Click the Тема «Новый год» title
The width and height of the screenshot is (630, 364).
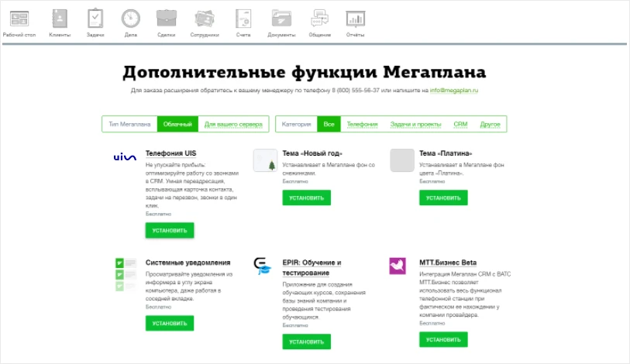coord(312,153)
